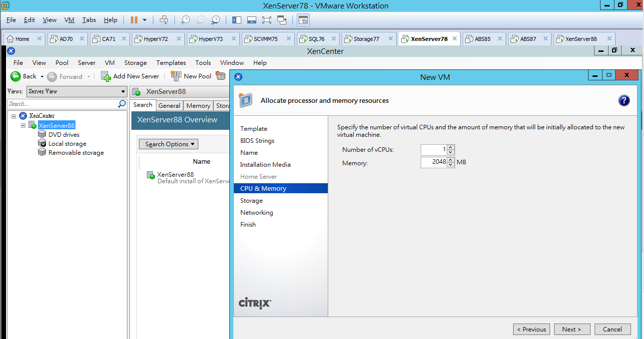Viewport: 644px width, 339px height.
Task: Switch to Unity mode in the VMware toolbar
Action: (x=281, y=20)
